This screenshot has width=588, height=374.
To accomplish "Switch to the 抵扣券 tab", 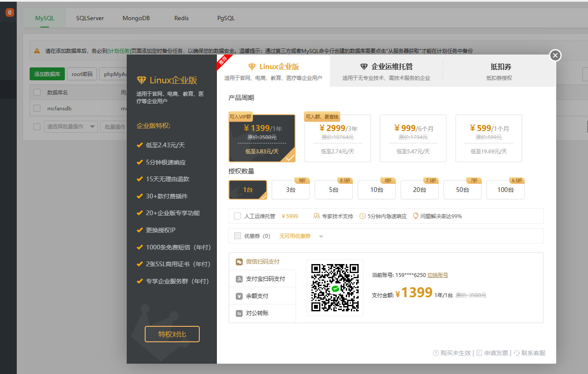I will click(x=499, y=71).
